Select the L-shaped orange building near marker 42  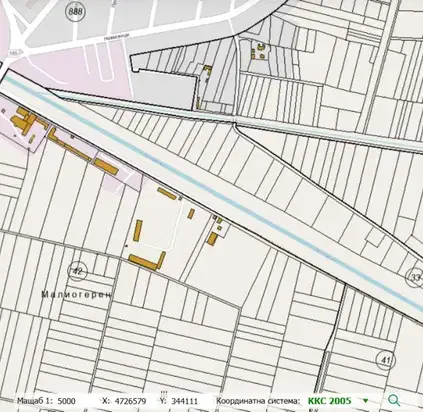pos(147,261)
